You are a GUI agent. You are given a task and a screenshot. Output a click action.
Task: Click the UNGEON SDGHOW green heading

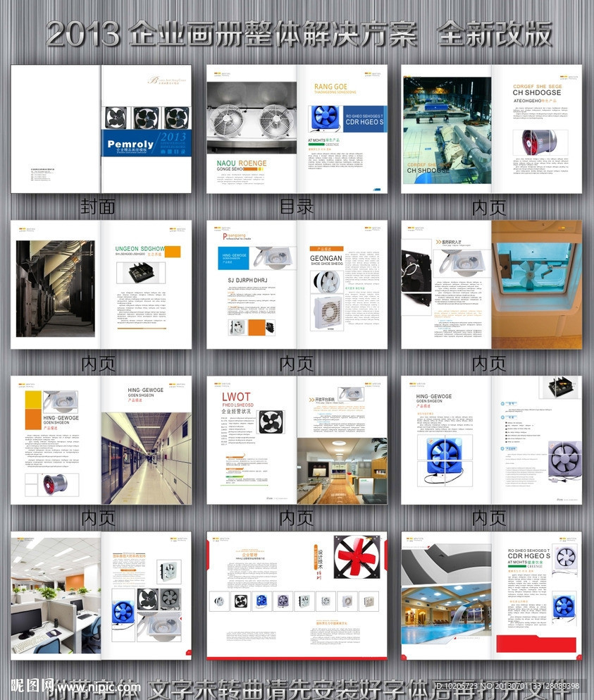pos(140,249)
